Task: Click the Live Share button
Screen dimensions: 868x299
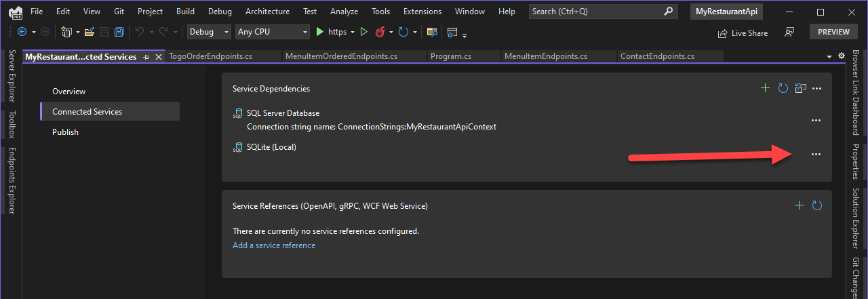Action: (x=743, y=33)
